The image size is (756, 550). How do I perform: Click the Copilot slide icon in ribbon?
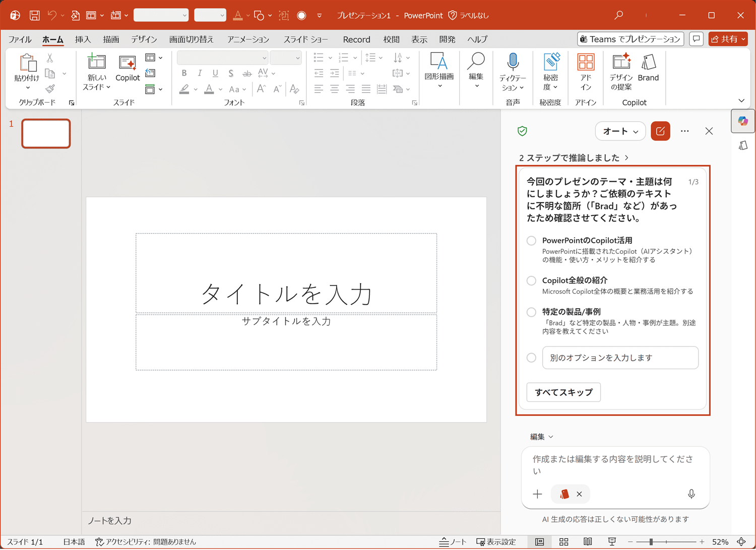127,62
